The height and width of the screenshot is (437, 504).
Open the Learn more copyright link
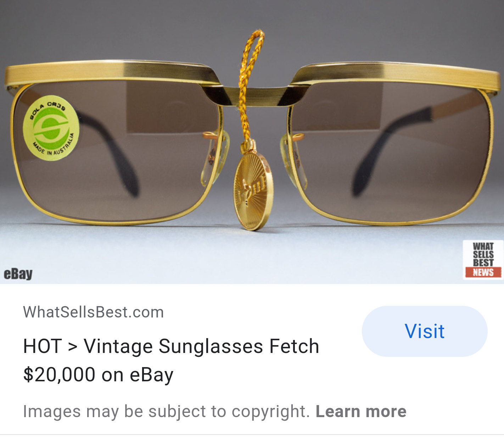pyautogui.click(x=361, y=411)
